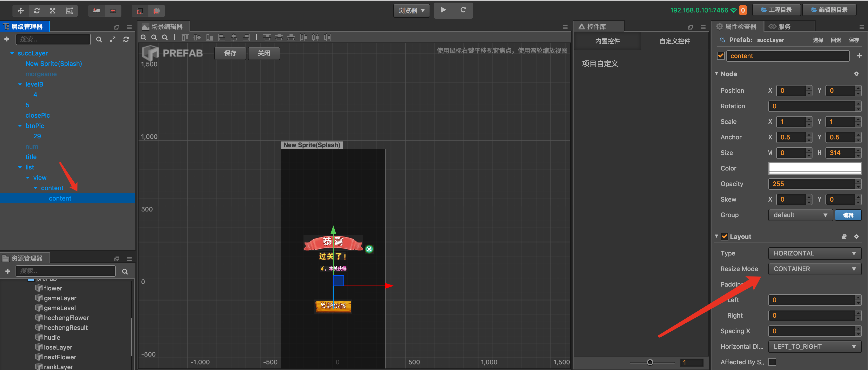
Task: Toggle the content node active checkbox
Action: pos(720,56)
